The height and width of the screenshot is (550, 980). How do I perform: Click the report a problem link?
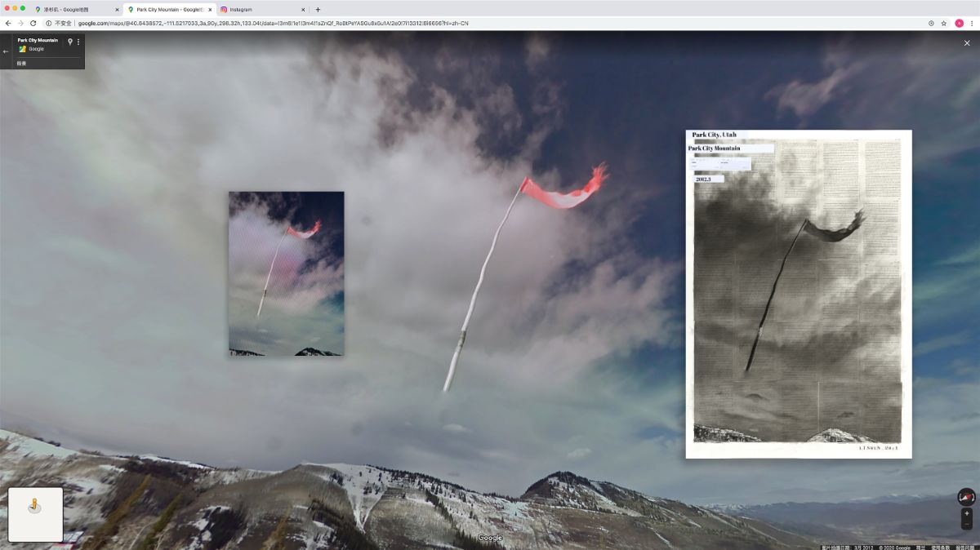click(964, 548)
